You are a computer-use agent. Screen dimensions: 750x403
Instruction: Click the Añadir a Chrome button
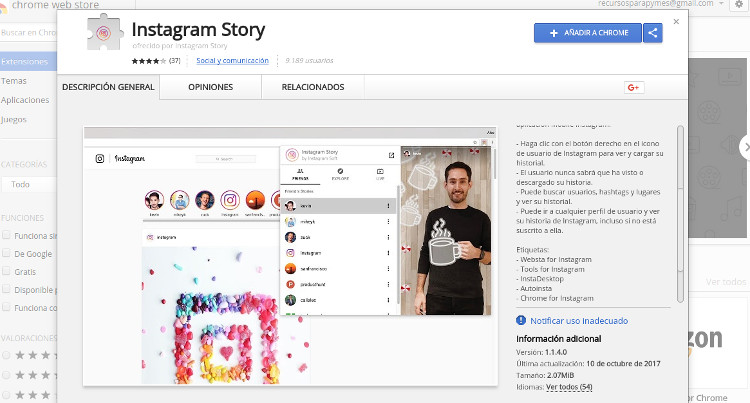click(587, 33)
